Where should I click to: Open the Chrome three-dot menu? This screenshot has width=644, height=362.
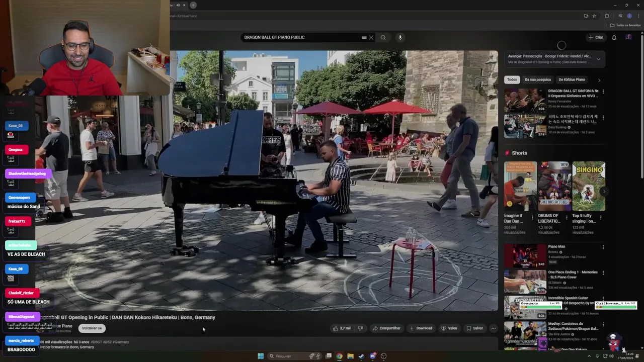[638, 16]
